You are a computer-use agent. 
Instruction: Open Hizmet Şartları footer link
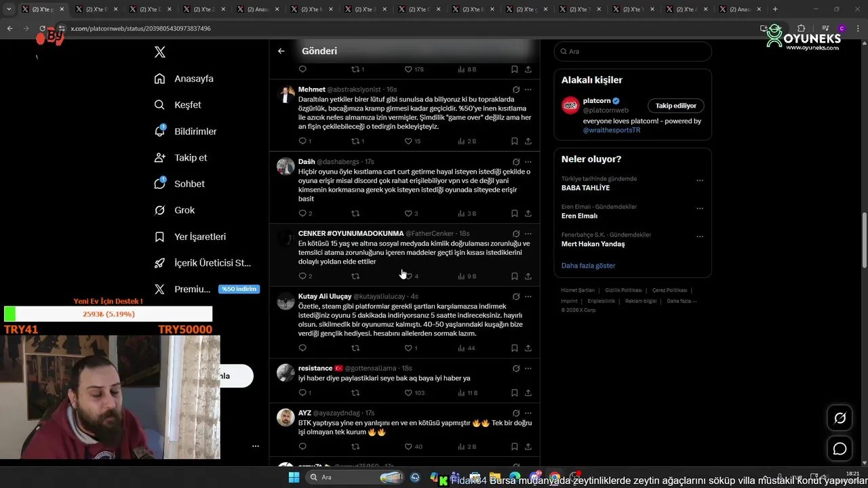pos(578,290)
